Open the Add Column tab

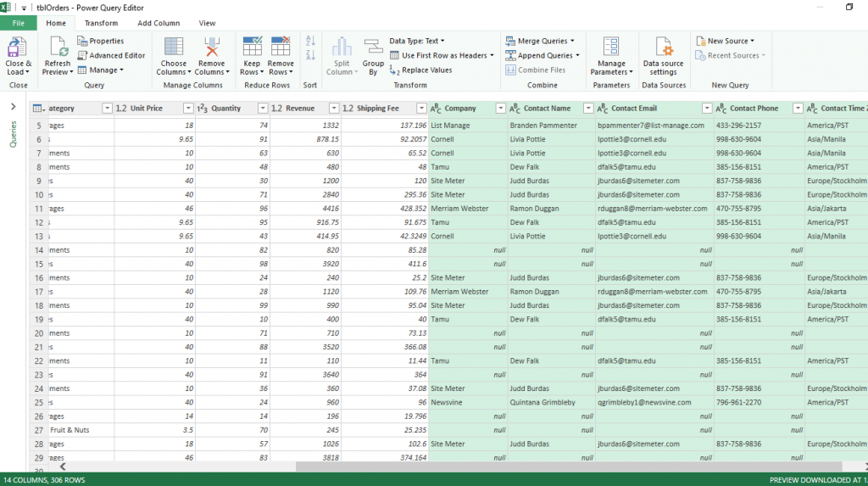[158, 23]
